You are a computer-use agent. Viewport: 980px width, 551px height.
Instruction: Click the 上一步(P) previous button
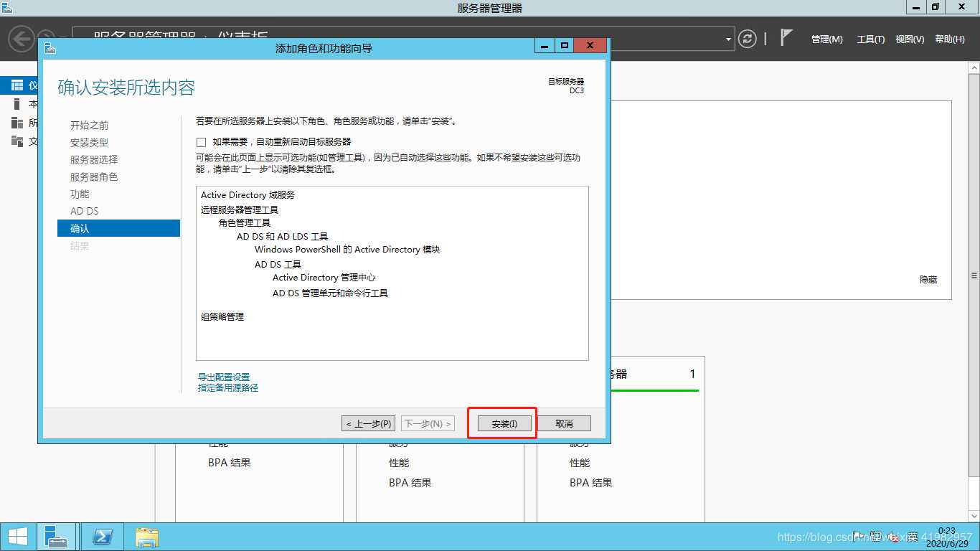tap(369, 423)
